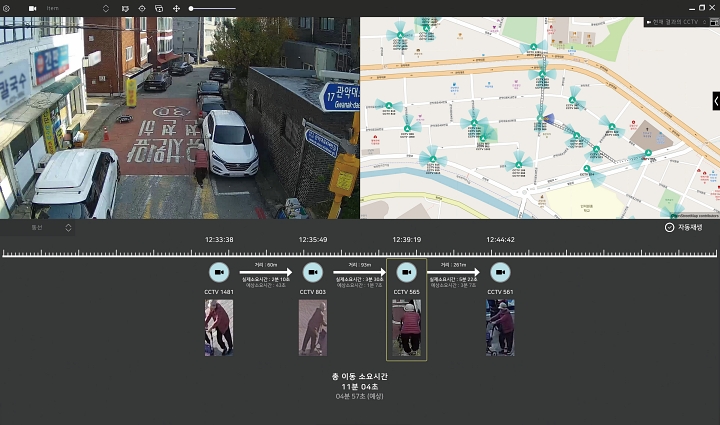The image size is (720, 425).
Task: Click the CCTV 1481 camera icon
Action: (x=218, y=272)
